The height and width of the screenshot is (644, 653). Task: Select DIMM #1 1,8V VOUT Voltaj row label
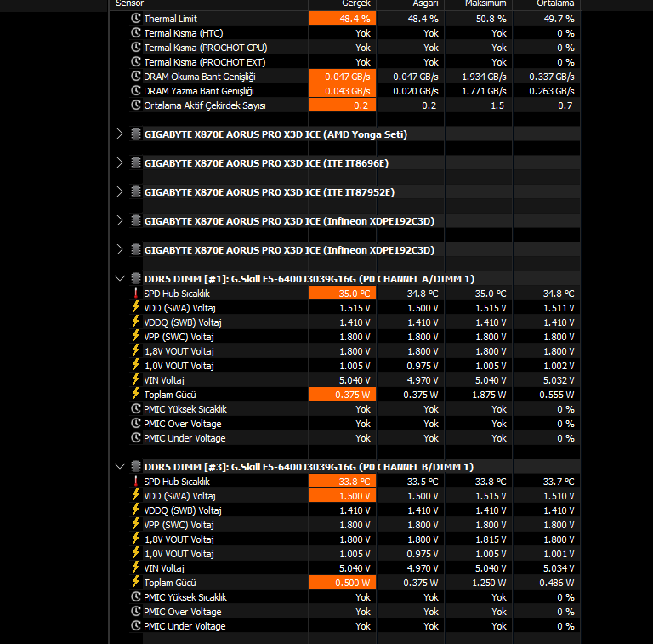(179, 351)
